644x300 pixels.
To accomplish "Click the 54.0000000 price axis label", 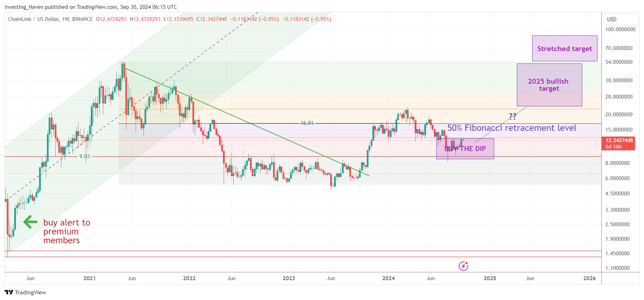I will (619, 62).
